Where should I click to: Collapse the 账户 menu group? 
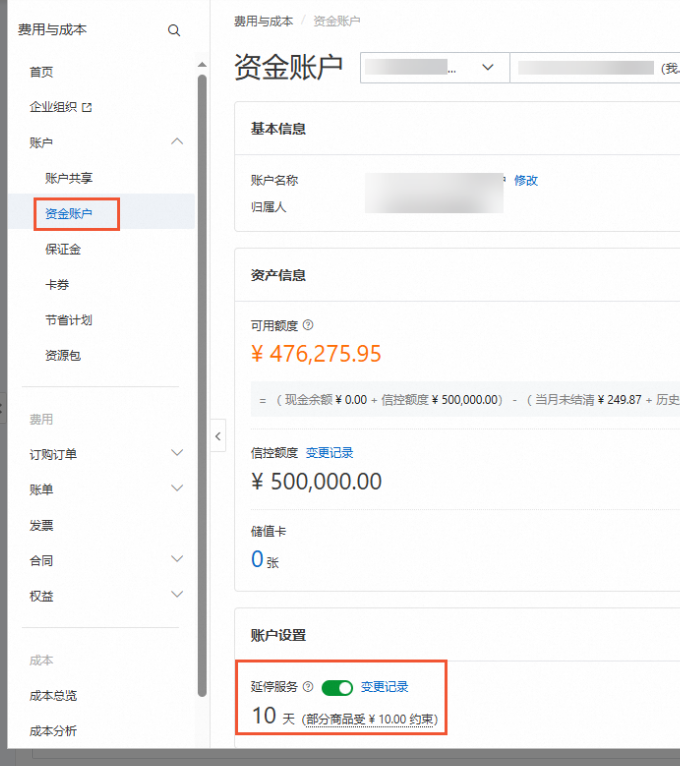point(177,142)
